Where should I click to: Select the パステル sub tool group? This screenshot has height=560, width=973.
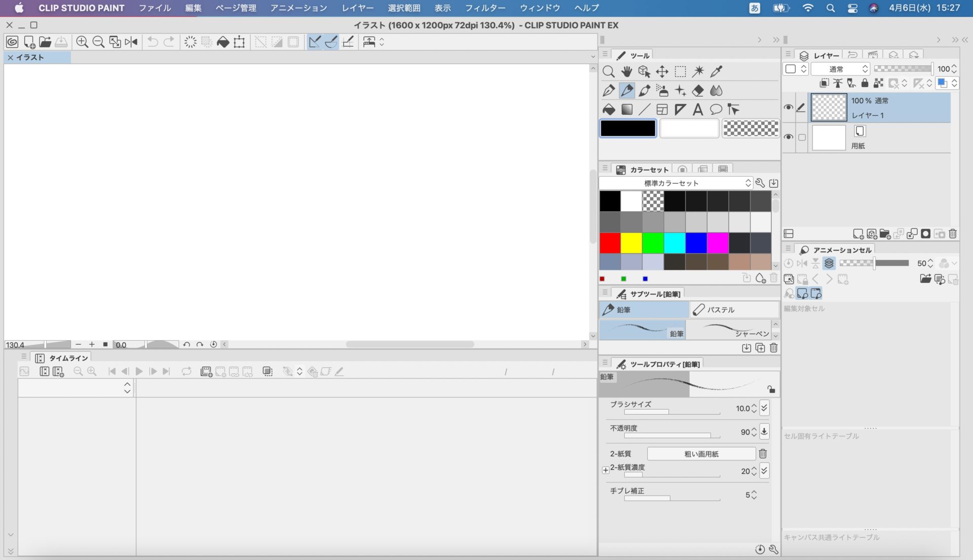click(734, 309)
